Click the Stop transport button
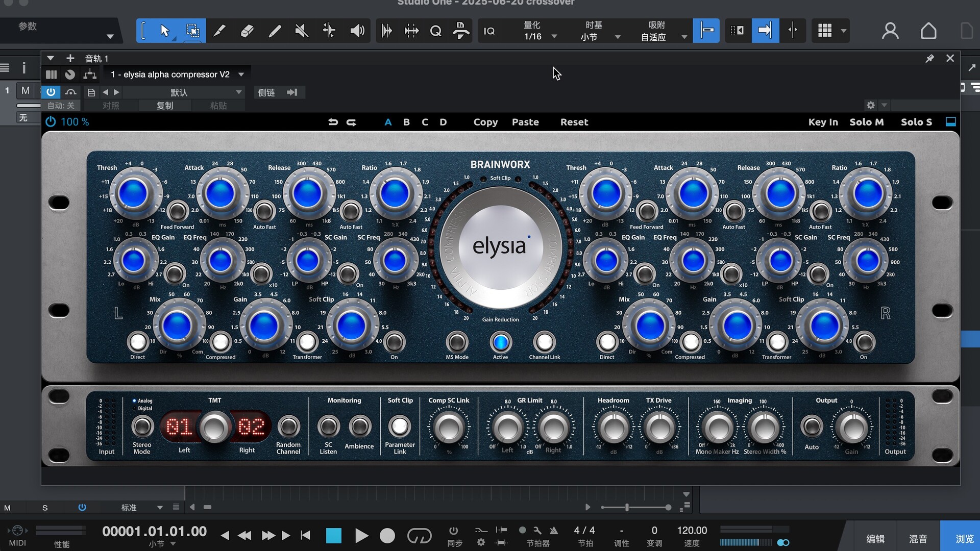Image resolution: width=980 pixels, height=551 pixels. click(333, 536)
